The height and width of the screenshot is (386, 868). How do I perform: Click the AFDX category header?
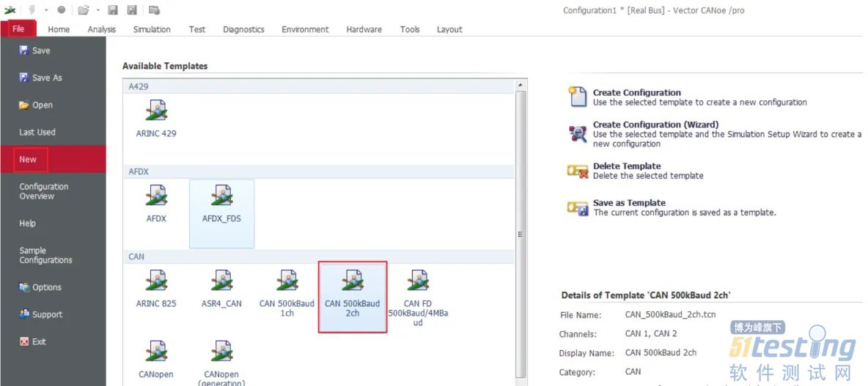tap(318, 171)
